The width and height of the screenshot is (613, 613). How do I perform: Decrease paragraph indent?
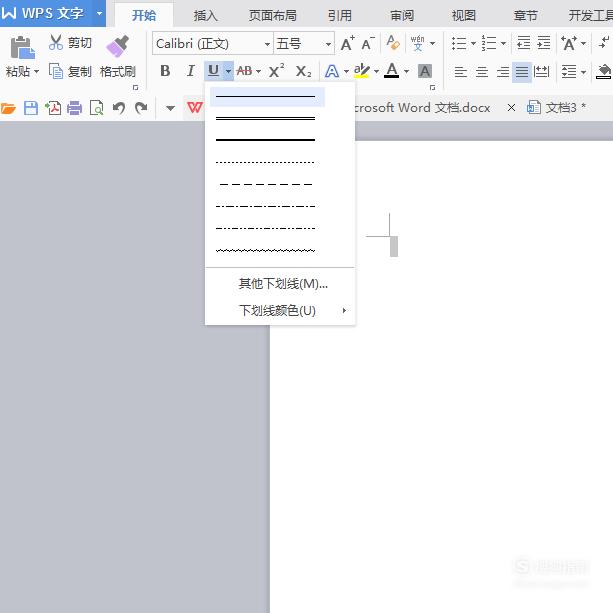coord(523,43)
